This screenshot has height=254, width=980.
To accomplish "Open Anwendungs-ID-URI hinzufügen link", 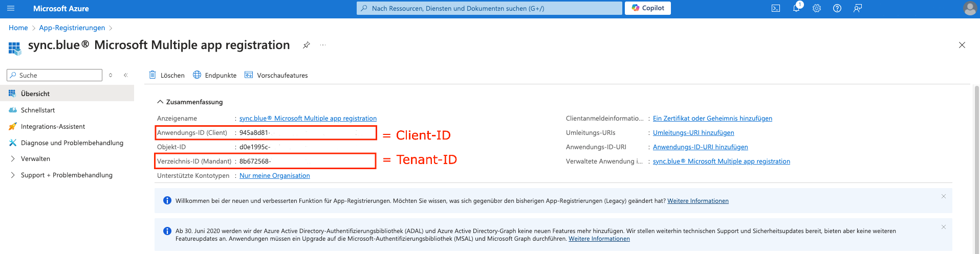I will (700, 147).
